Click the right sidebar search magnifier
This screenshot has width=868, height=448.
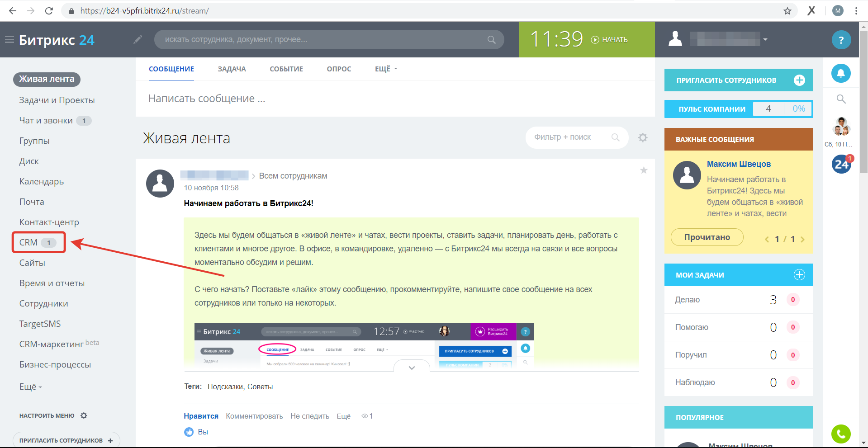pos(841,99)
